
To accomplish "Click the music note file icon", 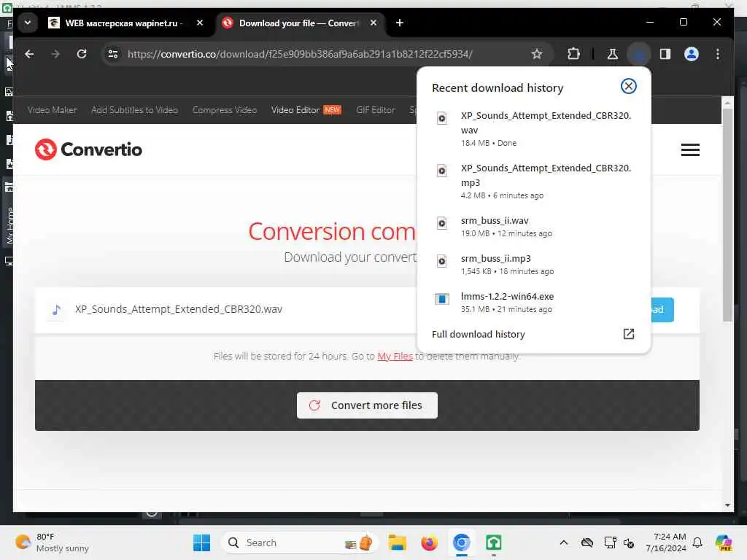I will (56, 309).
